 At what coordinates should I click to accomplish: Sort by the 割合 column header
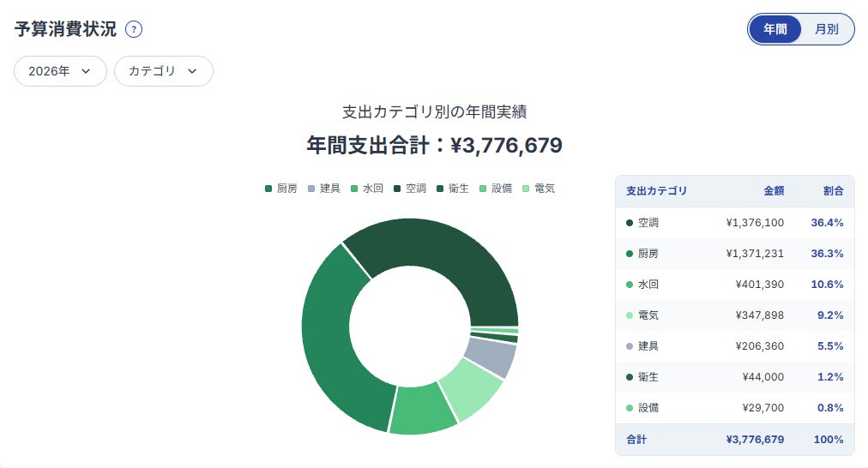coord(833,191)
